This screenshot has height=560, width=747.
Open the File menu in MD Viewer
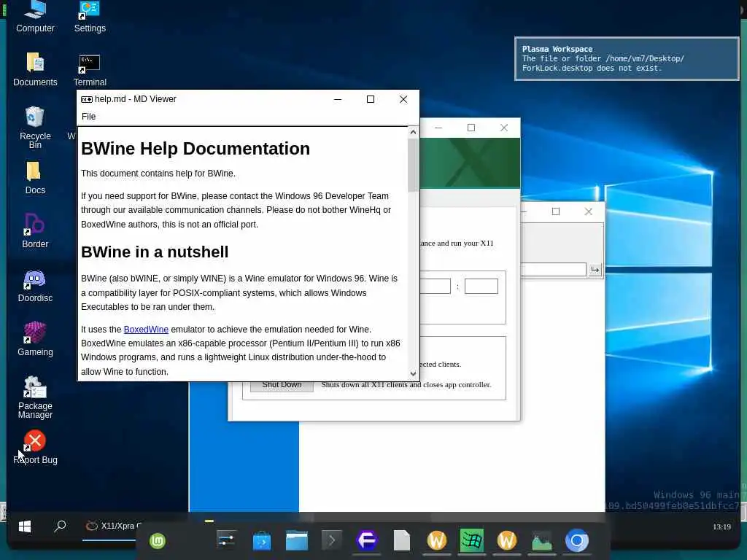click(88, 117)
